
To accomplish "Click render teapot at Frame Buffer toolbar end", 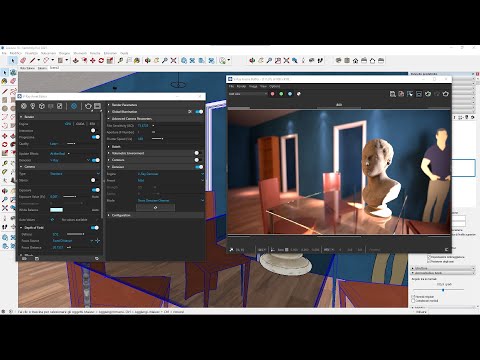I will [446, 94].
